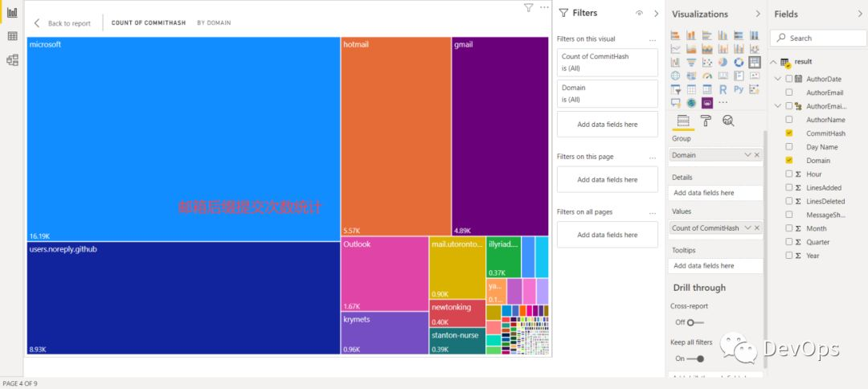Select the Map globe visualization
Viewport: 868px width, 389px height.
coord(675,76)
